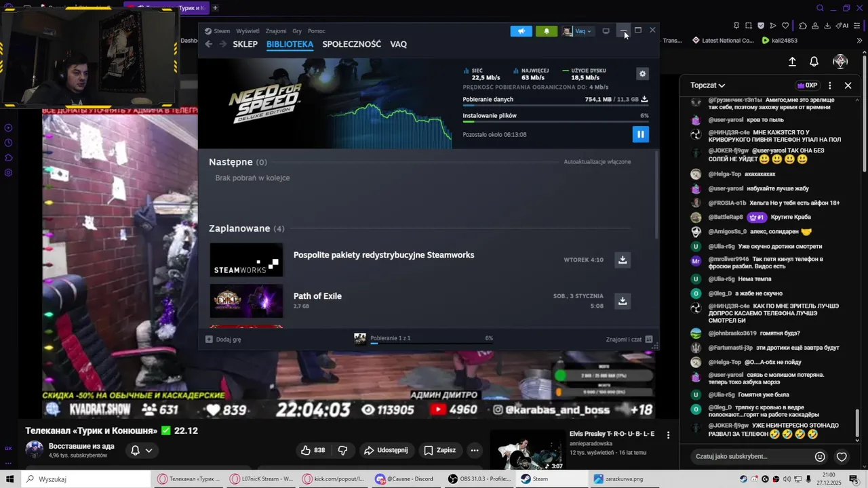868x488 pixels.
Task: Open the Znajomi menu in Steam
Action: coord(276,31)
